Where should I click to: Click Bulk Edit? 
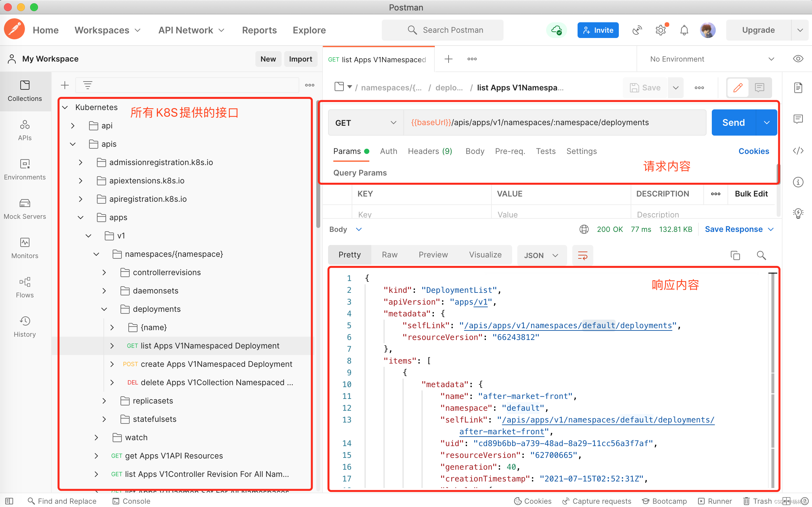click(x=751, y=194)
